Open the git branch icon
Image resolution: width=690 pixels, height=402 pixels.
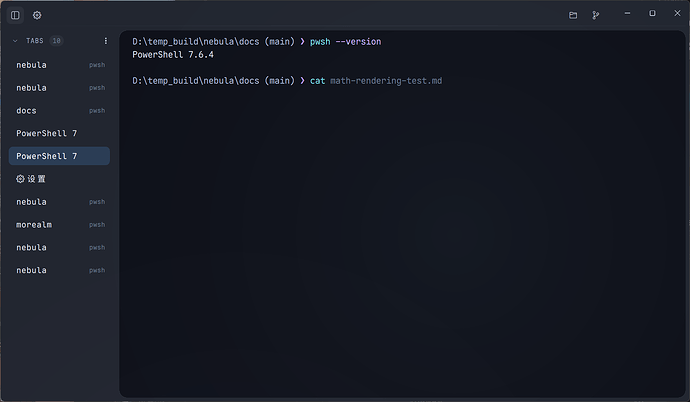(595, 15)
